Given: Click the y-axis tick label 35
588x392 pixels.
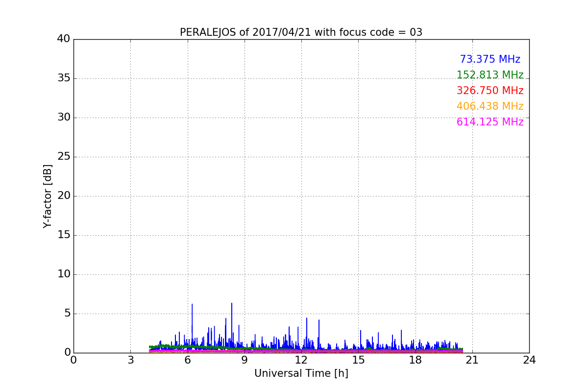Looking at the screenshot, I should click(64, 78).
